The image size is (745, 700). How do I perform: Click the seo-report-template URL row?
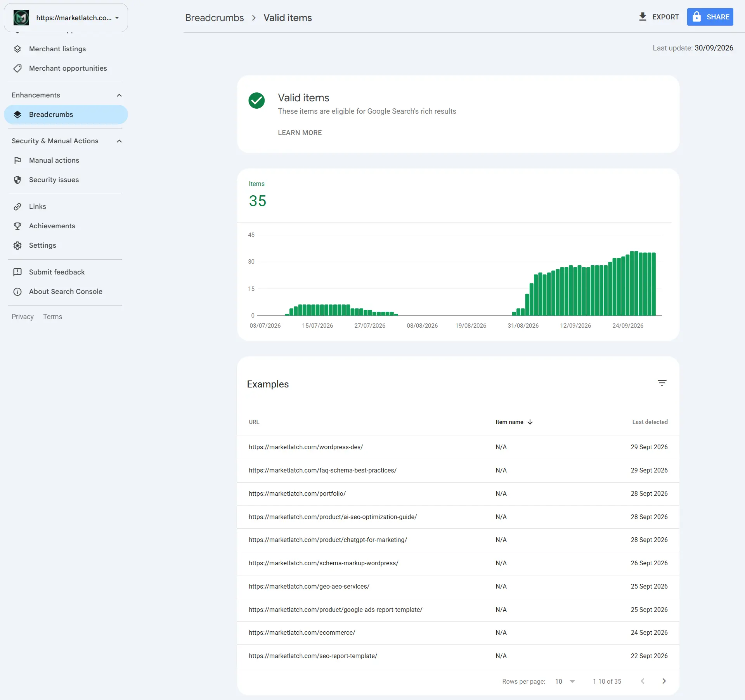[x=458, y=656]
